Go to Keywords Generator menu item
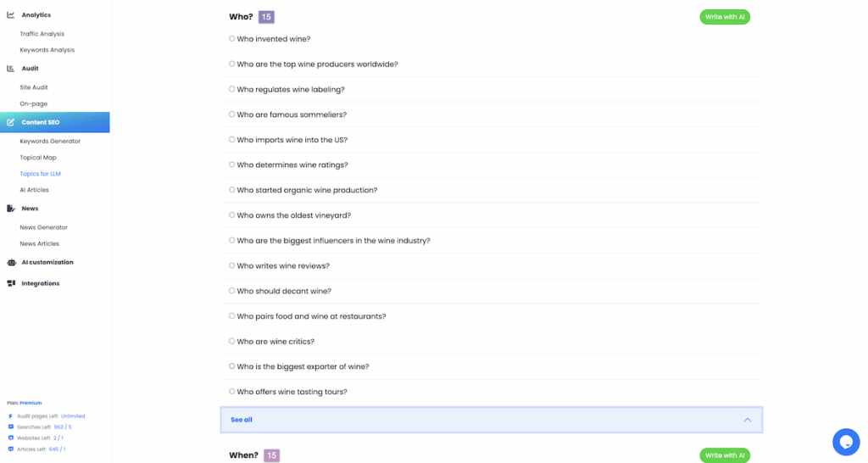Viewport: 868px width, 463px height. 50,142
